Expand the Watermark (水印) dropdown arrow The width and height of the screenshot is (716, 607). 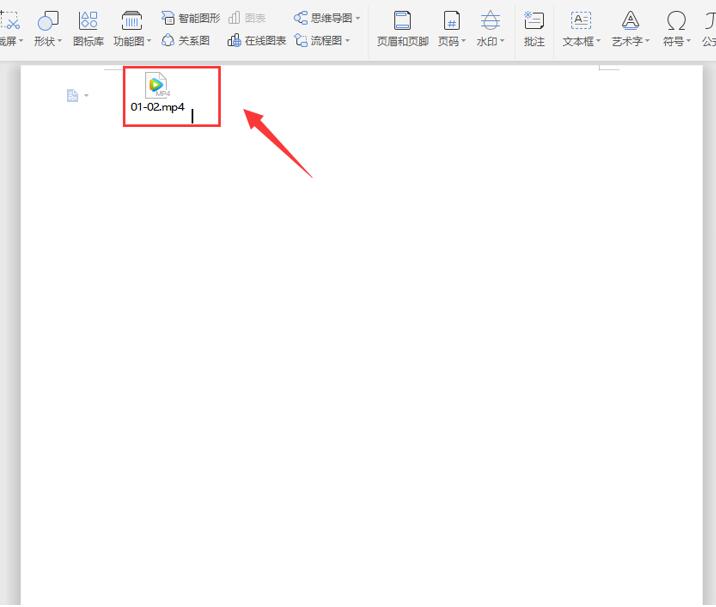(x=502, y=41)
